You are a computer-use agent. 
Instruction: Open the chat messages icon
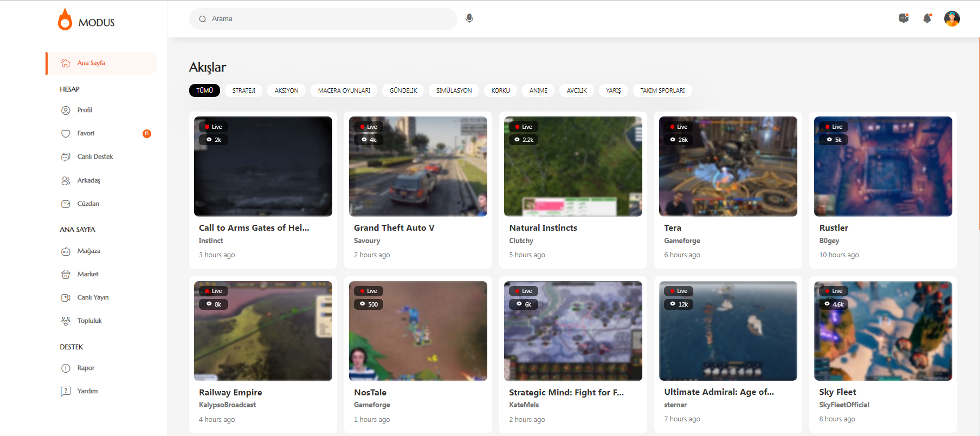coord(904,18)
